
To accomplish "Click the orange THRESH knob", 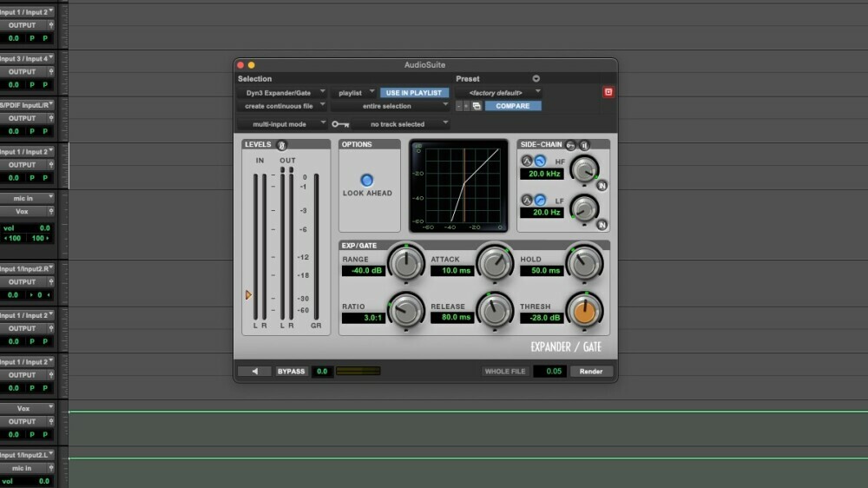I will 584,312.
